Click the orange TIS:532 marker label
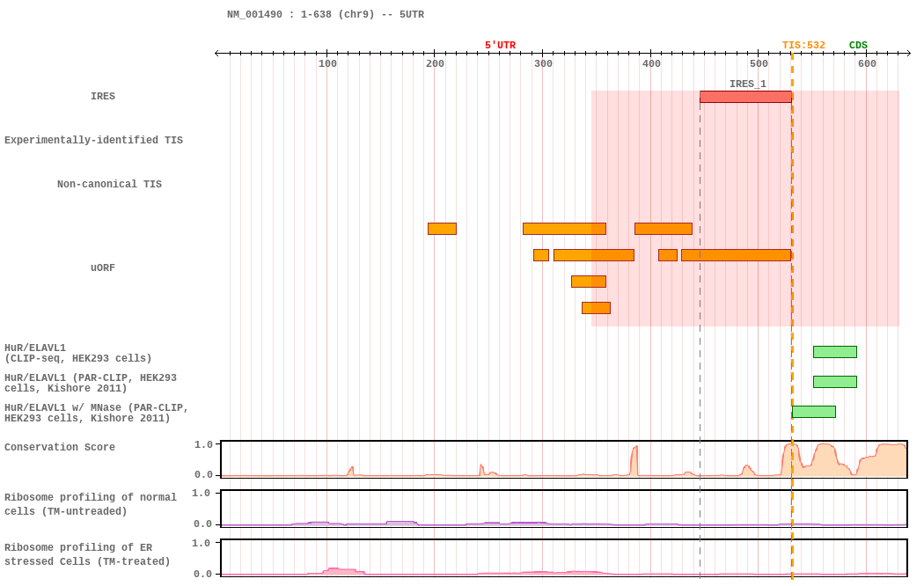The image size is (924, 586). tap(803, 46)
